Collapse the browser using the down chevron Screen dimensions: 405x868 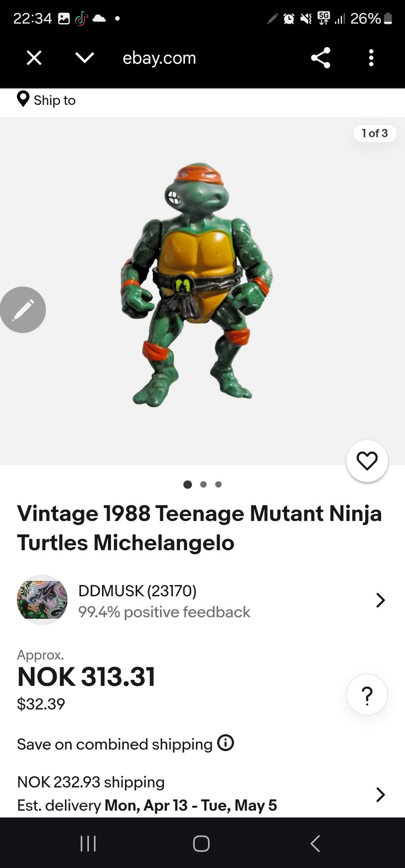tap(84, 58)
